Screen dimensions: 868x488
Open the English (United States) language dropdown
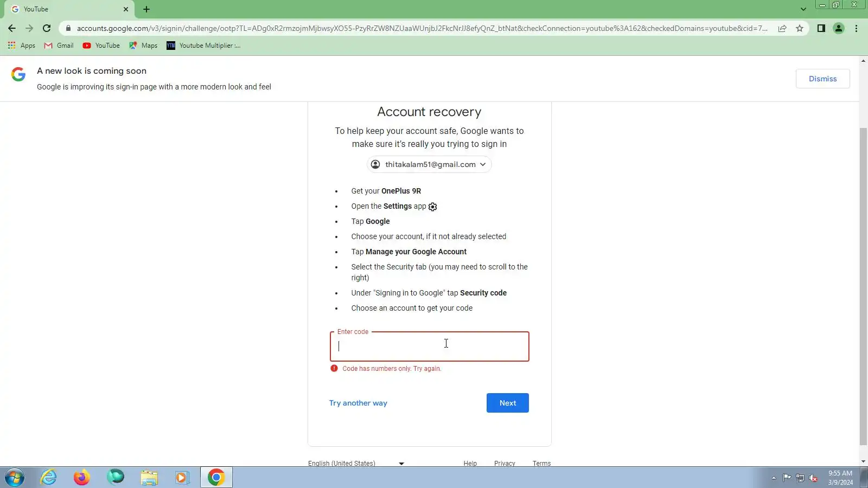click(356, 463)
